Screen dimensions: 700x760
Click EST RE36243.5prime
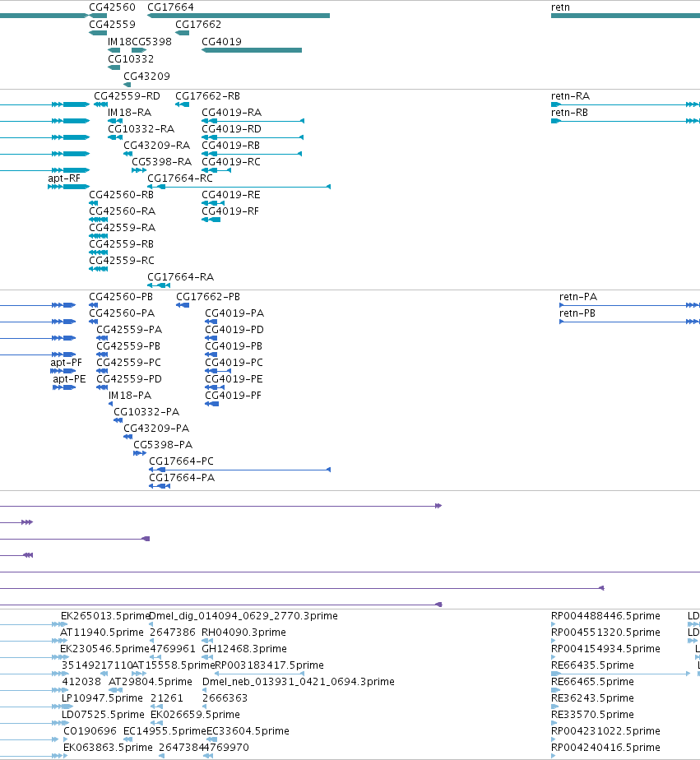coord(592,698)
